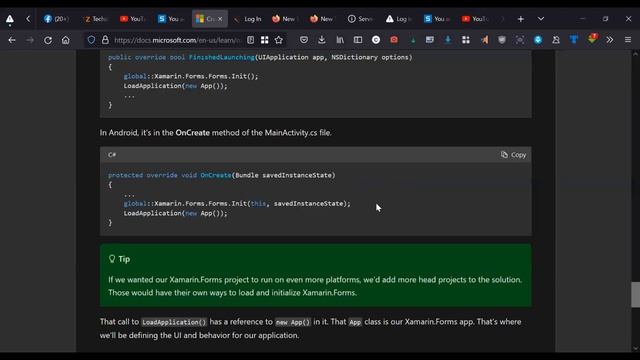Screen dimensions: 640x360
Task: Save page to Pocket
Action: tap(304, 40)
